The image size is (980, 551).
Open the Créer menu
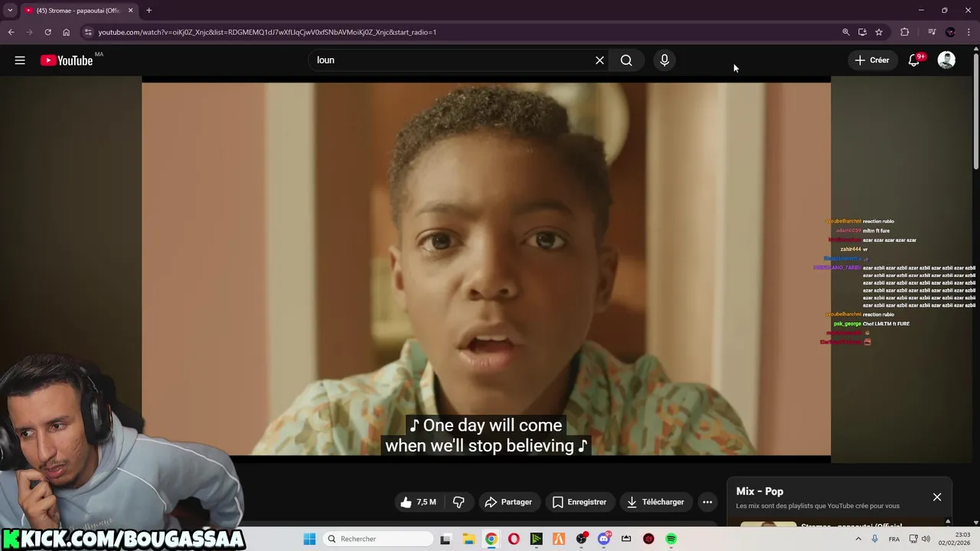pos(872,60)
